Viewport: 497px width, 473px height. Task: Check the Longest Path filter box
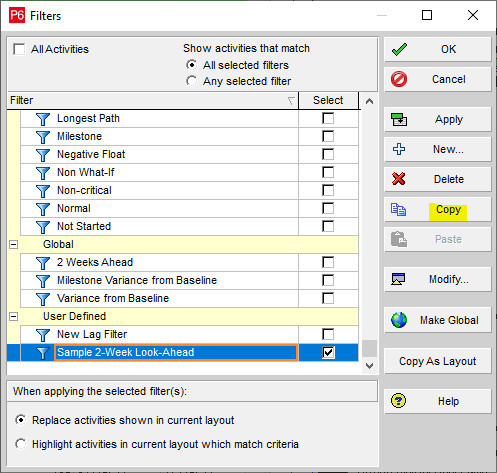click(x=328, y=118)
